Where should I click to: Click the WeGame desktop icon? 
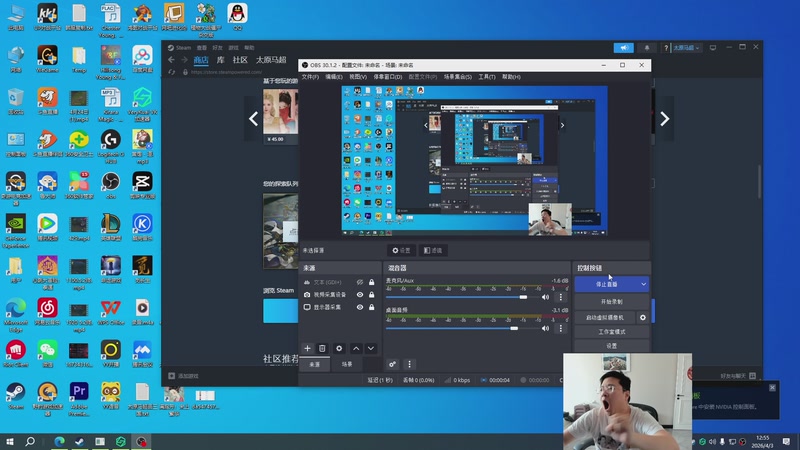(47, 59)
